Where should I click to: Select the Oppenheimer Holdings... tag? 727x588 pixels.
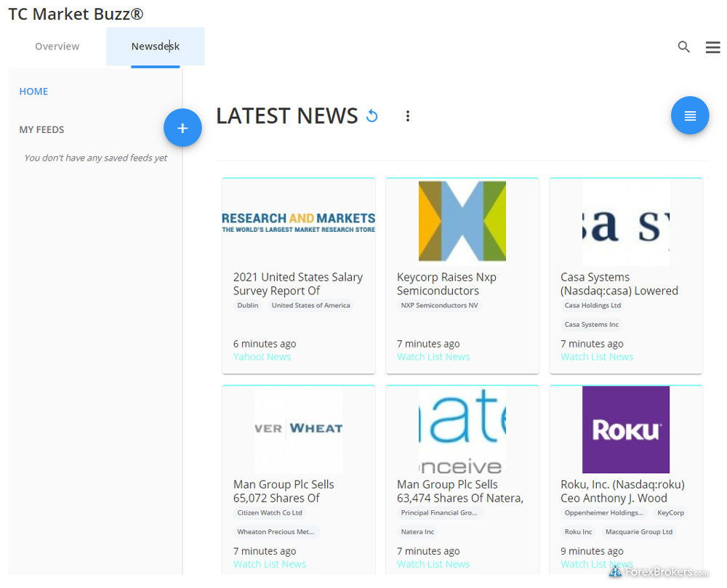(603, 513)
